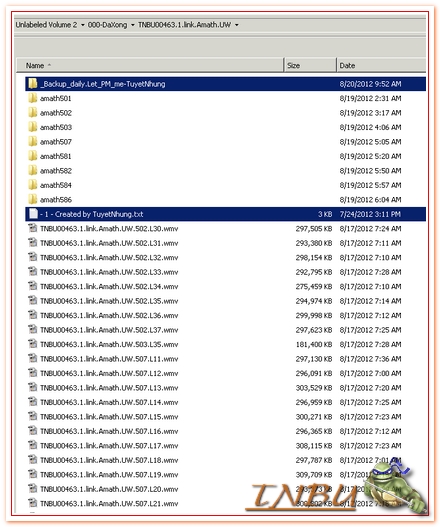Click the video icon of 502.L37.wmv

point(33,329)
